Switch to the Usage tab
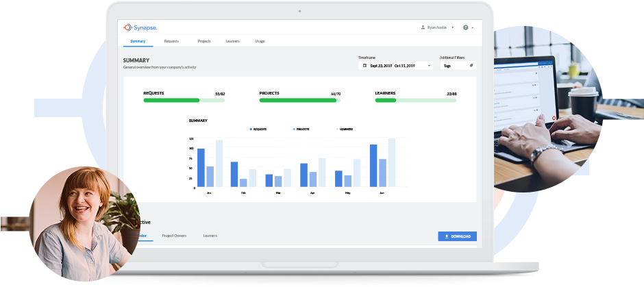 260,41
